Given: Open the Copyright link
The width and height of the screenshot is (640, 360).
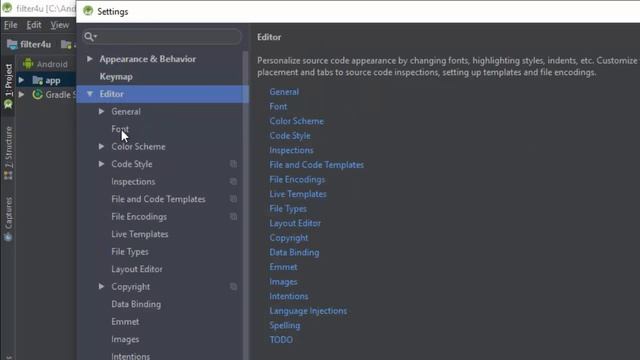Looking at the screenshot, I should (x=289, y=238).
